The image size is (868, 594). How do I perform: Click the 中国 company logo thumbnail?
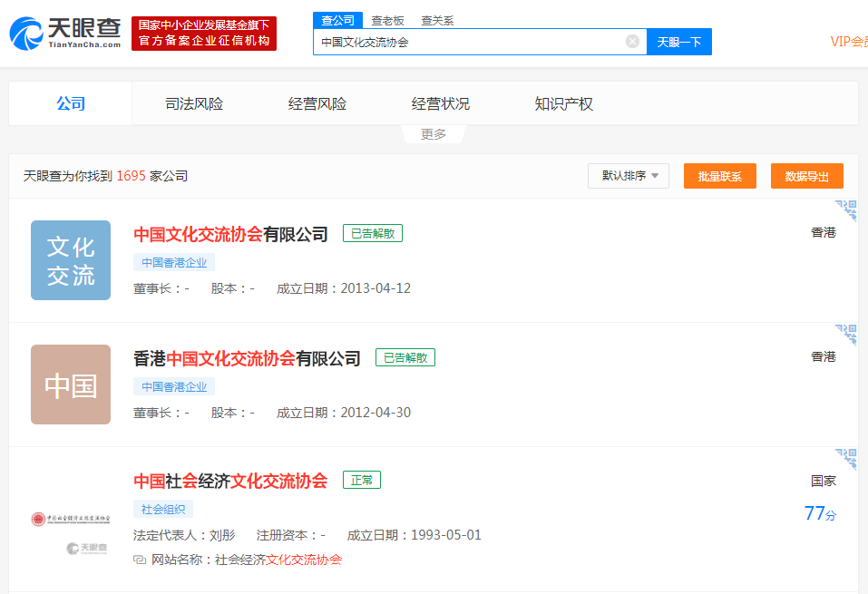coord(71,385)
